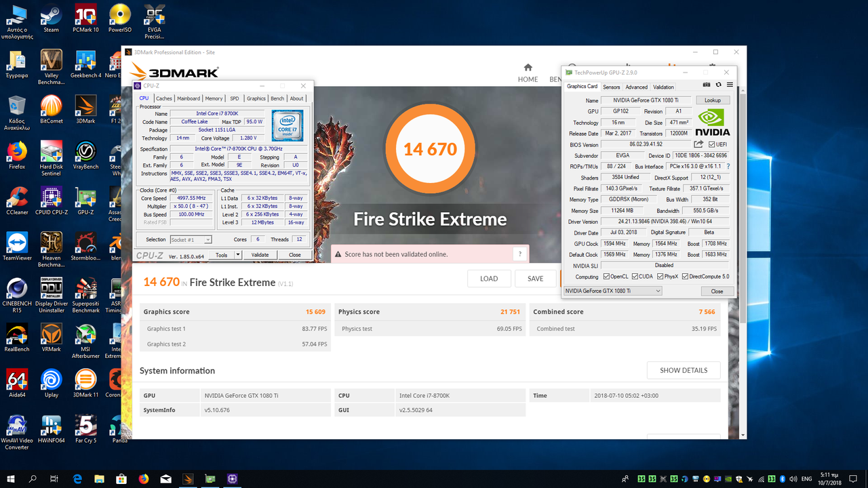Image resolution: width=868 pixels, height=488 pixels.
Task: Launch BitComet from the desktop
Action: [x=51, y=109]
